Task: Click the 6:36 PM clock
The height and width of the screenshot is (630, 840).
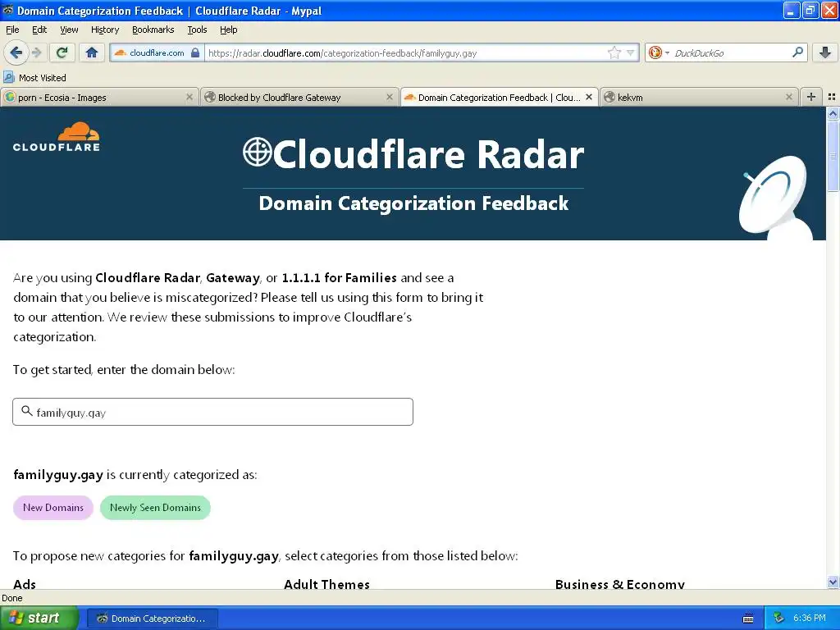Action: [x=810, y=619]
